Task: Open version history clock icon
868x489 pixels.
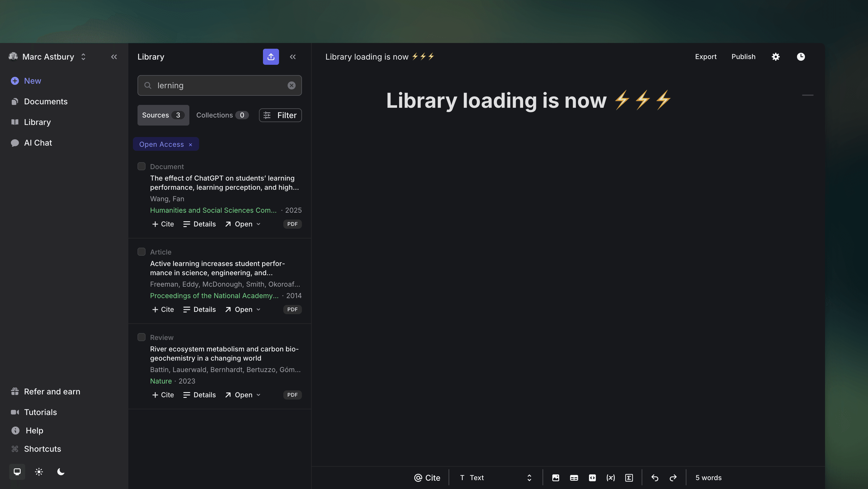Action: pos(801,57)
